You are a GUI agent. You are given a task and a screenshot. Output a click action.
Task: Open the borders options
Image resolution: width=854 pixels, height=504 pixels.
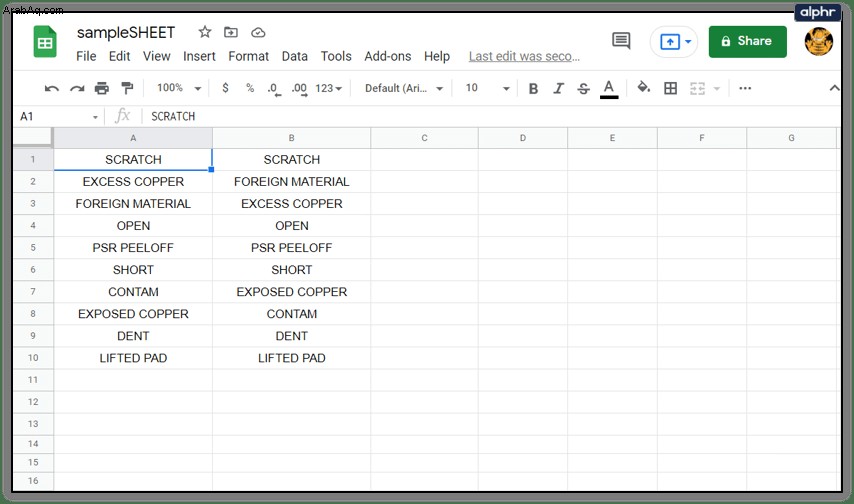pos(670,88)
